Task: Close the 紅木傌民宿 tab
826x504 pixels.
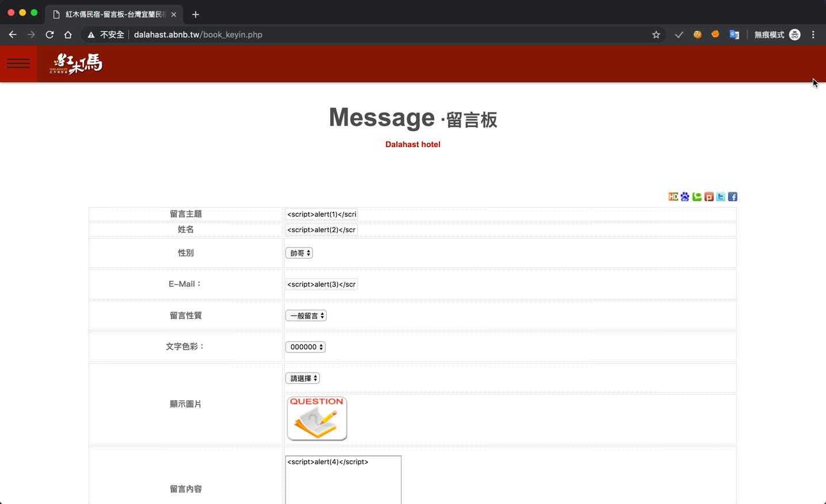Action: [x=174, y=14]
